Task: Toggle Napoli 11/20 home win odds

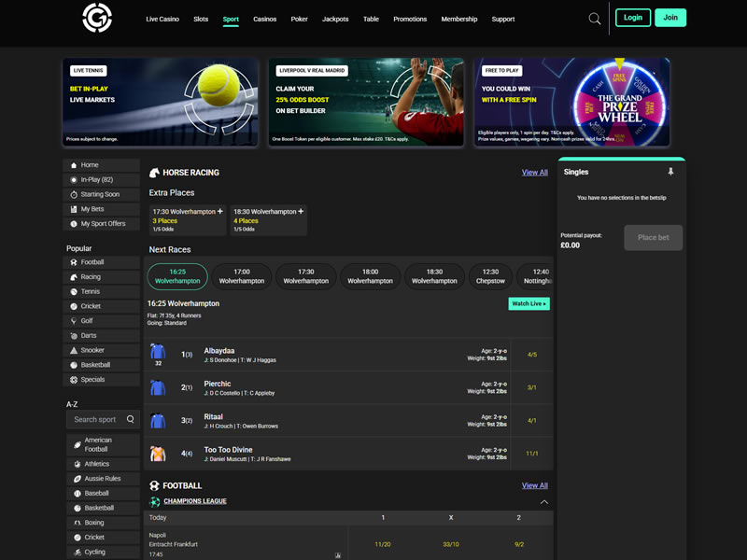Action: (383, 543)
